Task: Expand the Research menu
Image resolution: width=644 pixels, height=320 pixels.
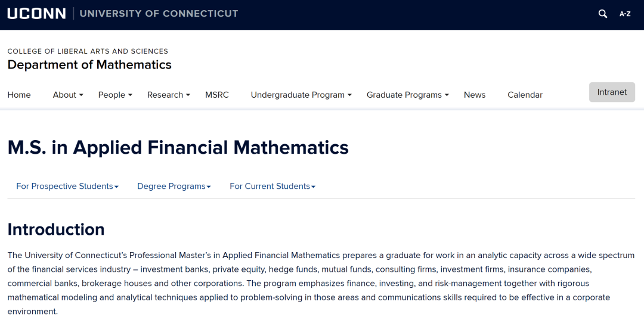Action: point(169,95)
